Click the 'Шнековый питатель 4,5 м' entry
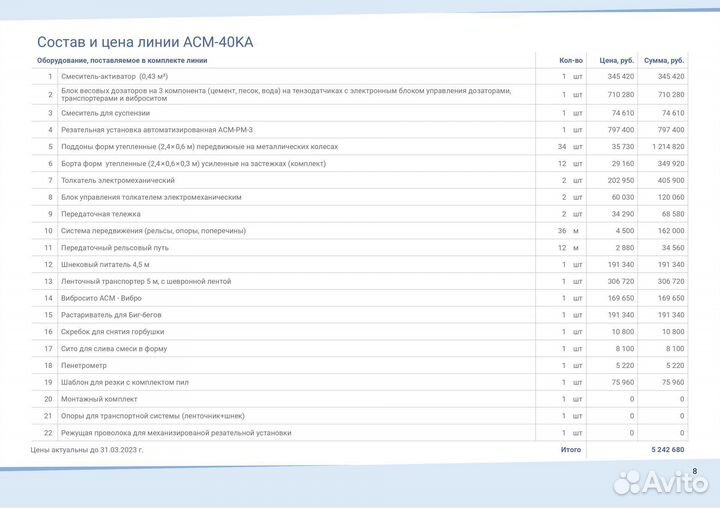This screenshot has height=508, width=720. (x=105, y=264)
